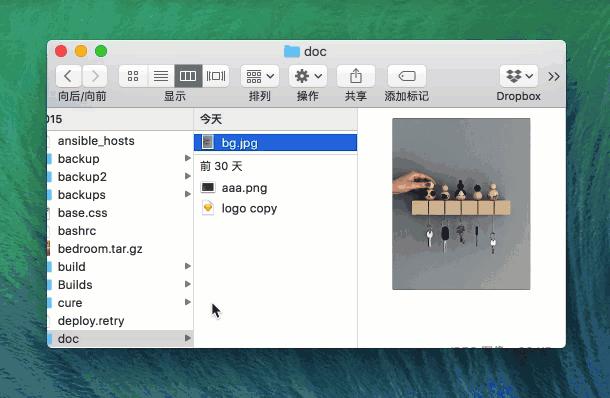The height and width of the screenshot is (398, 610).
Task: Close the doc Finder window
Action: [x=61, y=51]
